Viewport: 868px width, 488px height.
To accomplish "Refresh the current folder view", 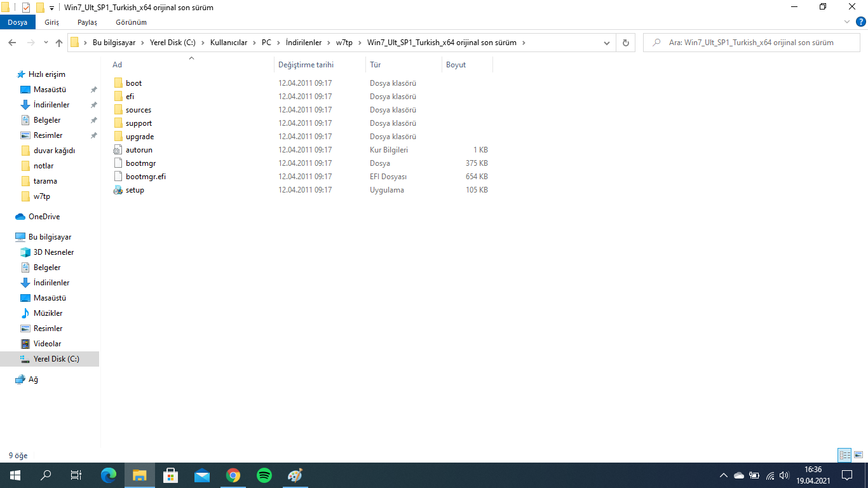I will pyautogui.click(x=626, y=43).
